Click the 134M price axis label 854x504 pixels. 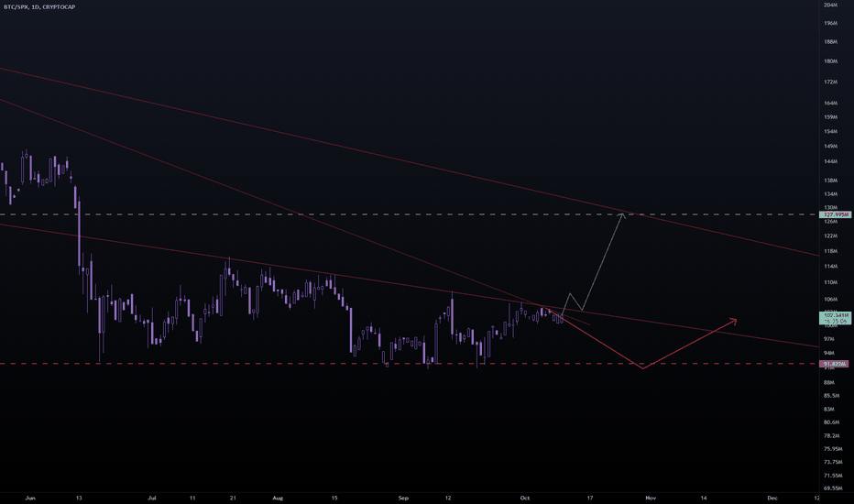tap(830, 194)
